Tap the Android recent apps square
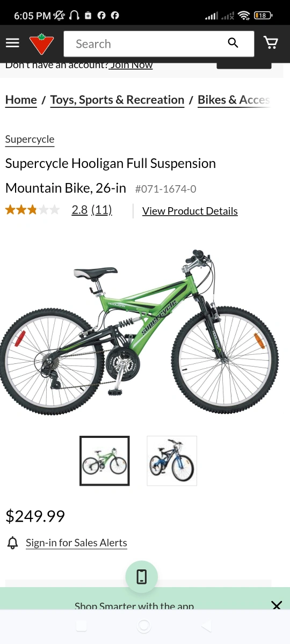290x644 pixels. tap(81, 626)
